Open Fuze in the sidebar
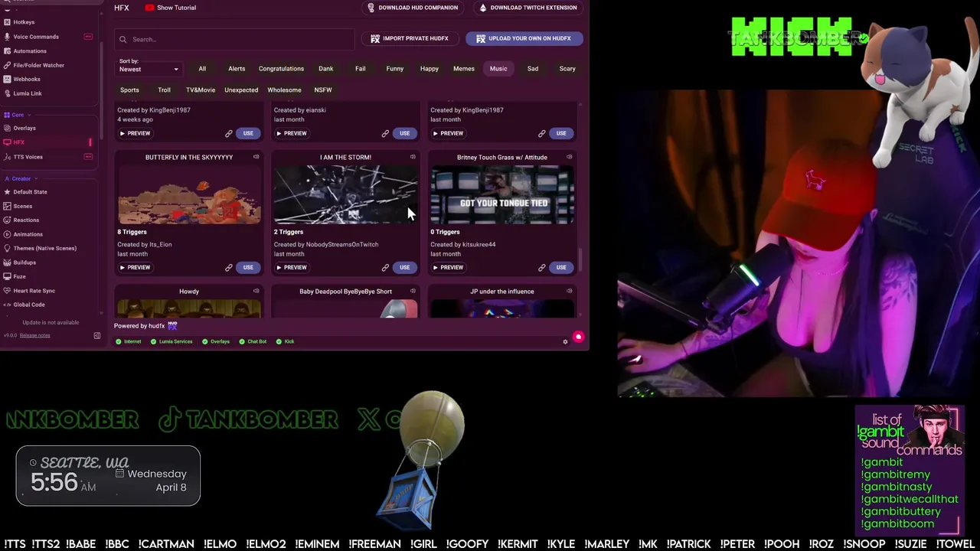980x551 pixels. point(19,276)
